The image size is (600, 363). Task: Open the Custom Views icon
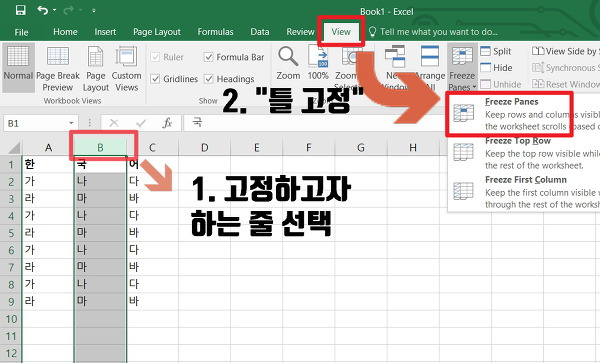[127, 67]
